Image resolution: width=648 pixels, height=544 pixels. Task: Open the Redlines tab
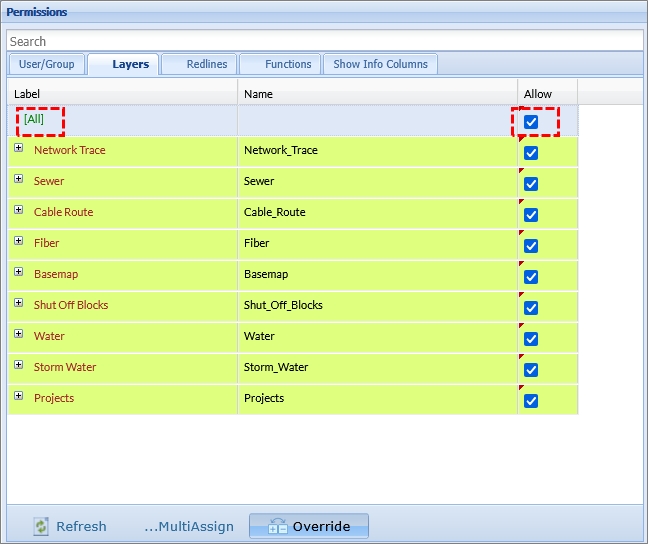(206, 64)
